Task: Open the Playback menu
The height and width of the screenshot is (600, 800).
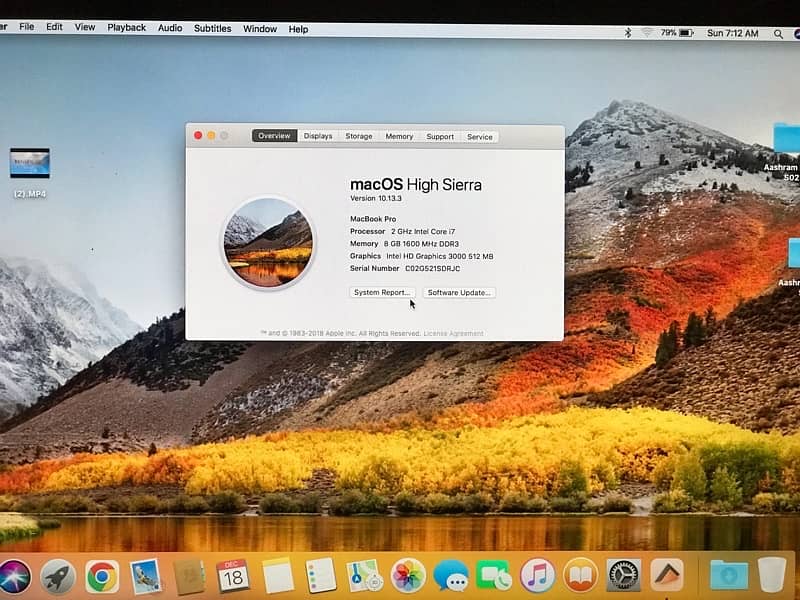Action: click(x=126, y=28)
